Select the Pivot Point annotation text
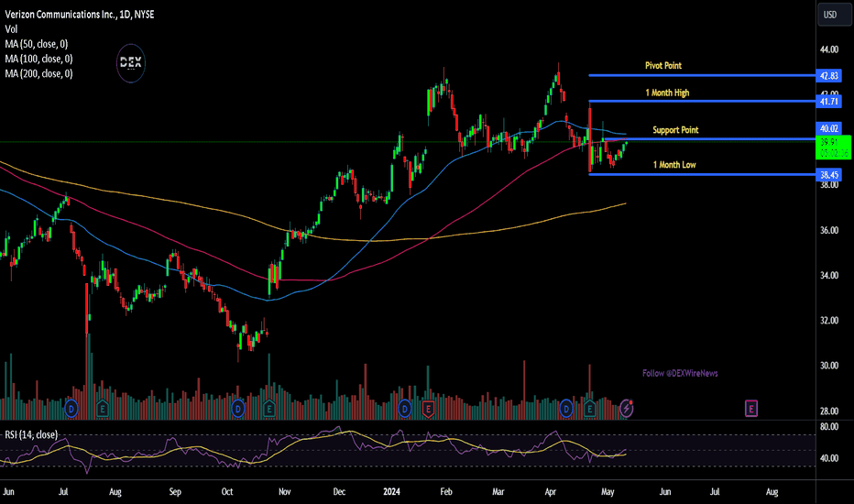The height and width of the screenshot is (504, 854). click(663, 65)
